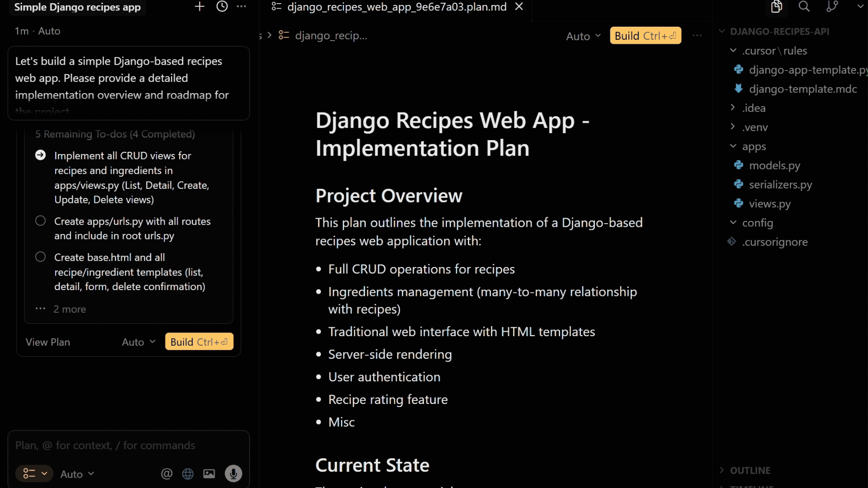
Task: Open chat panel more options ellipsis
Action: coord(242,7)
